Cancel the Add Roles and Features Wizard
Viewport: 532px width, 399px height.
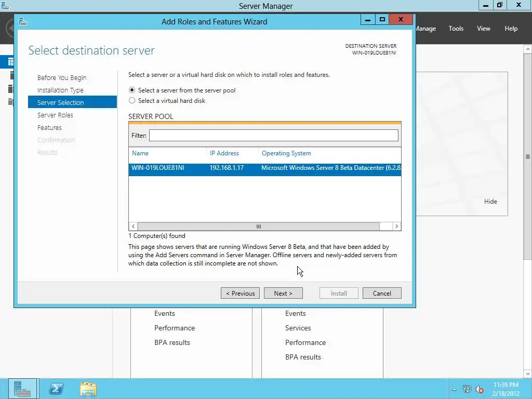click(382, 293)
